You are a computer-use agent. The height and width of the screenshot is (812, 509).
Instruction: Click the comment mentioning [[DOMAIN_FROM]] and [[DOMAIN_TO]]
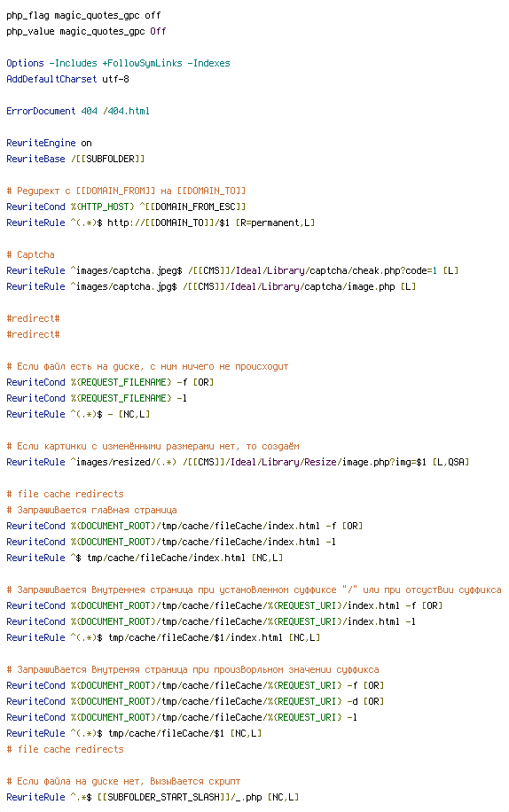point(126,191)
